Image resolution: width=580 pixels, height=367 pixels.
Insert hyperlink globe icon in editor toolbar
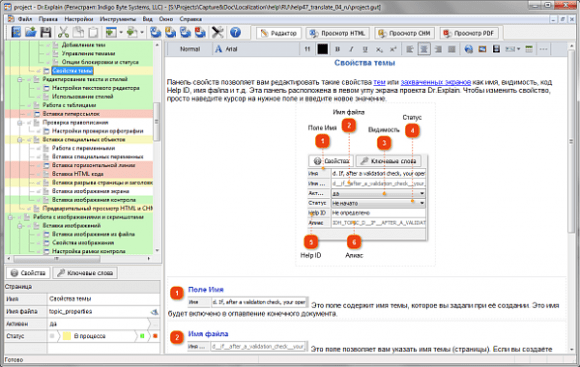[x=469, y=49]
